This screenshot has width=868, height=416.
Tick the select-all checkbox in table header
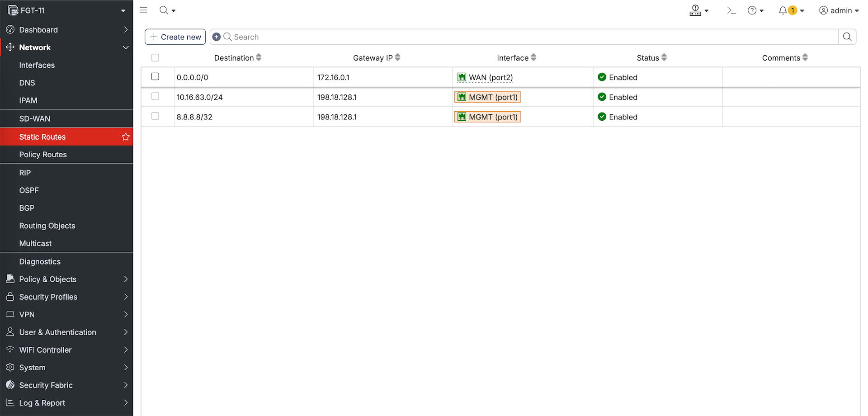[155, 58]
